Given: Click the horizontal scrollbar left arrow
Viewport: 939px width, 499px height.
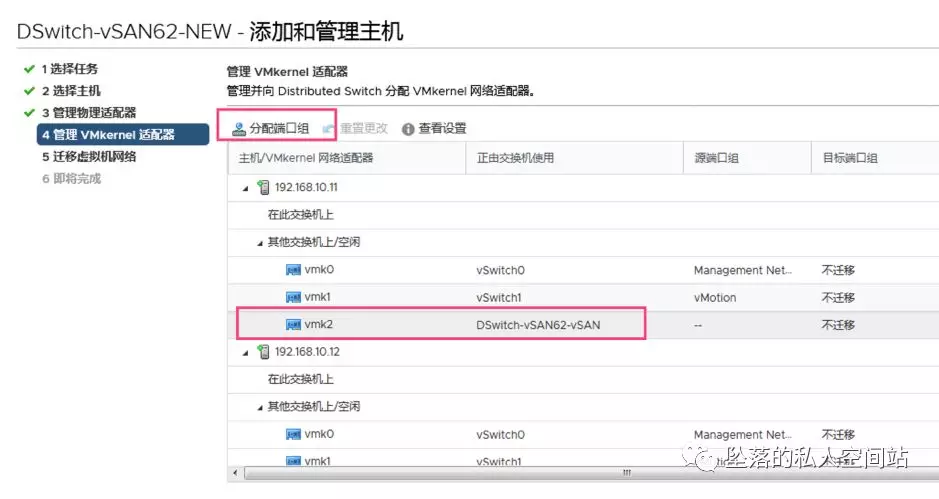Looking at the screenshot, I should tap(235, 473).
